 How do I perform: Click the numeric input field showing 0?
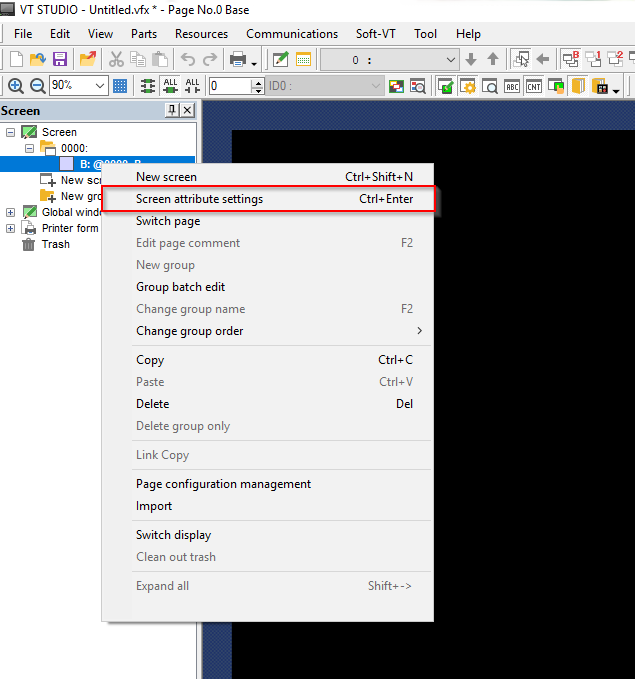230,86
